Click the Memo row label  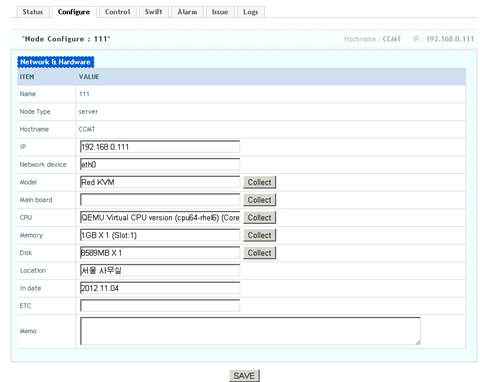point(28,331)
